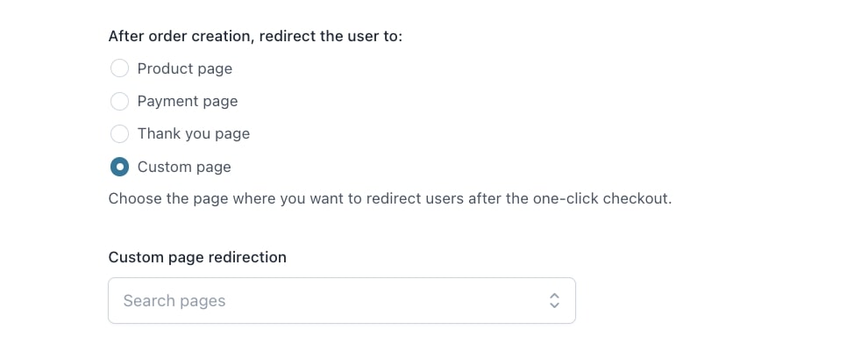Viewport: 868px width, 351px height.
Task: Expand the Custom page redirection combo box
Action: 342,301
